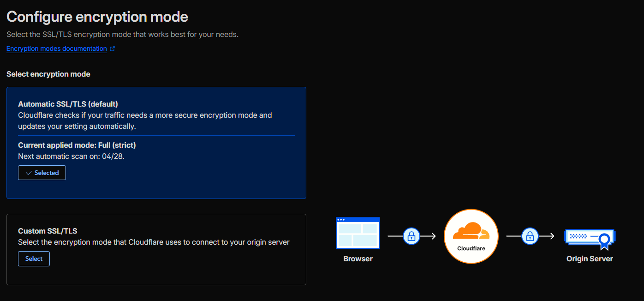The image size is (644, 301).
Task: Click the Origin Server label in the diagram
Action: [590, 259]
